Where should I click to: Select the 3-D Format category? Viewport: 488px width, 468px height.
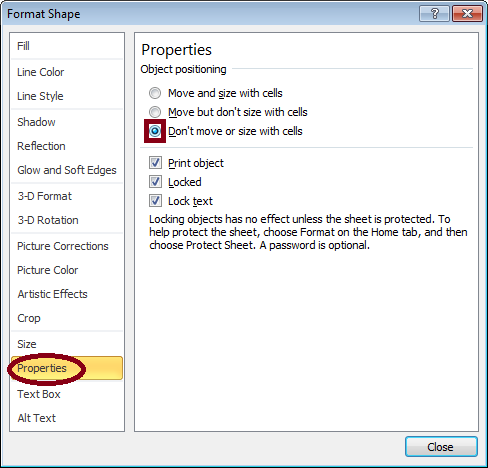coord(67,196)
